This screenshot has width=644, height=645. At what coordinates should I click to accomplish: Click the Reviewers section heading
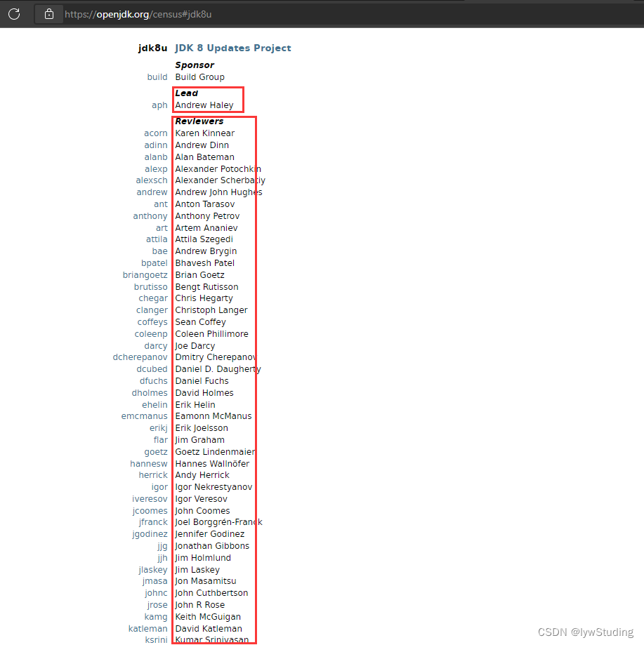199,121
